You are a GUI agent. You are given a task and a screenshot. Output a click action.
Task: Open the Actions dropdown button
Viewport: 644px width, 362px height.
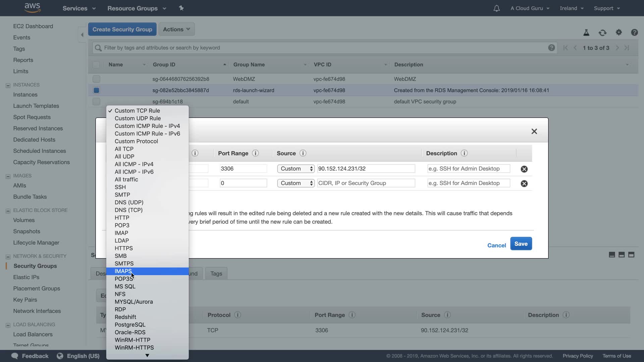point(176,29)
